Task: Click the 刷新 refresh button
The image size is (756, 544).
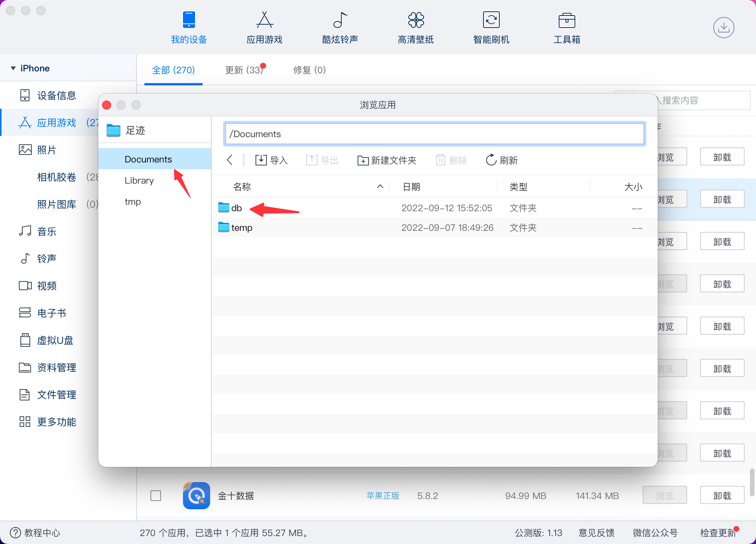Action: coord(501,160)
